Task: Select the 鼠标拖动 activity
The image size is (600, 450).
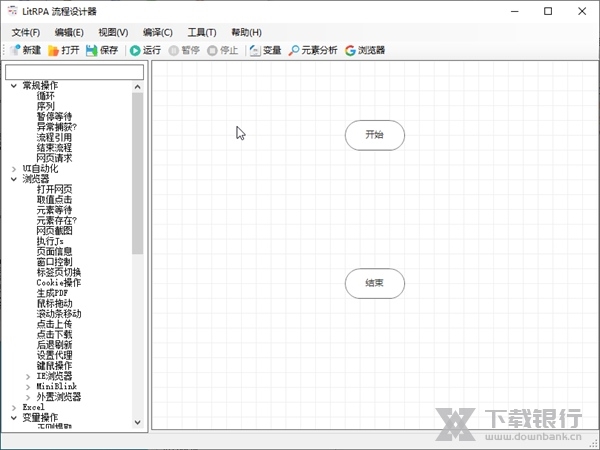Action: tap(54, 303)
